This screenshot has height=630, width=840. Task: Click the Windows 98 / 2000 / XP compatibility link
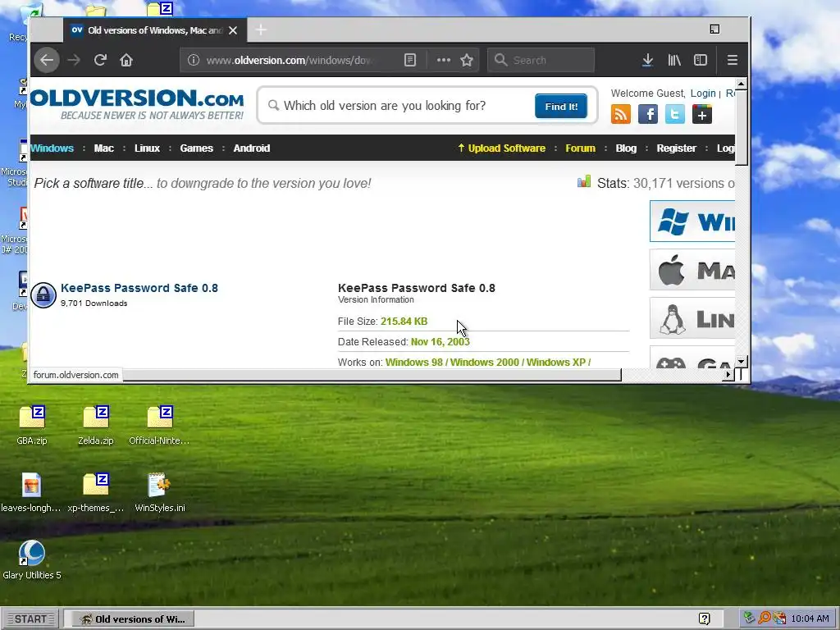tap(488, 362)
